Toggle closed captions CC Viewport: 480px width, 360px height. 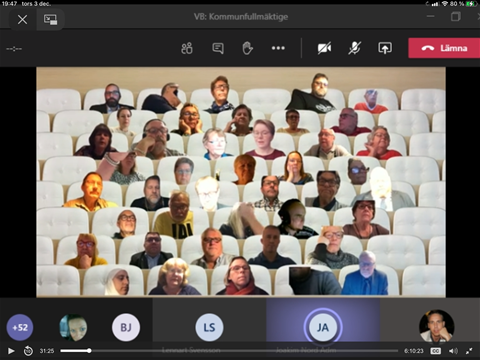435,351
